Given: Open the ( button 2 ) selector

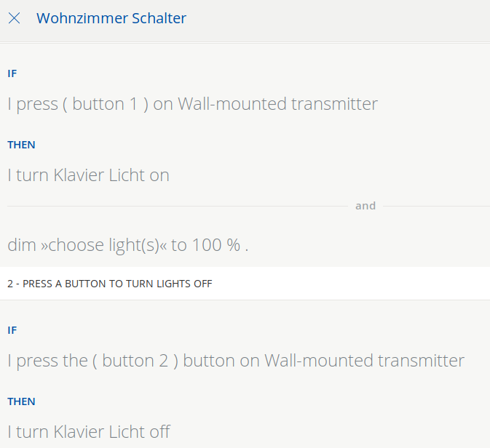Looking at the screenshot, I should 135,361.
